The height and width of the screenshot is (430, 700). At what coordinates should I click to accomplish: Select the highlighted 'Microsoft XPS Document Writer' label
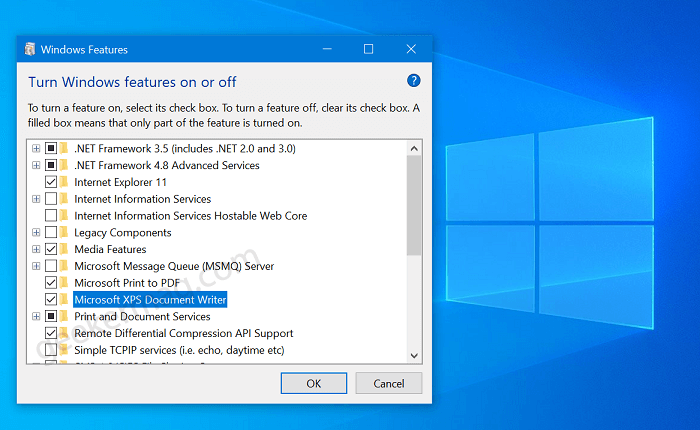(150, 300)
